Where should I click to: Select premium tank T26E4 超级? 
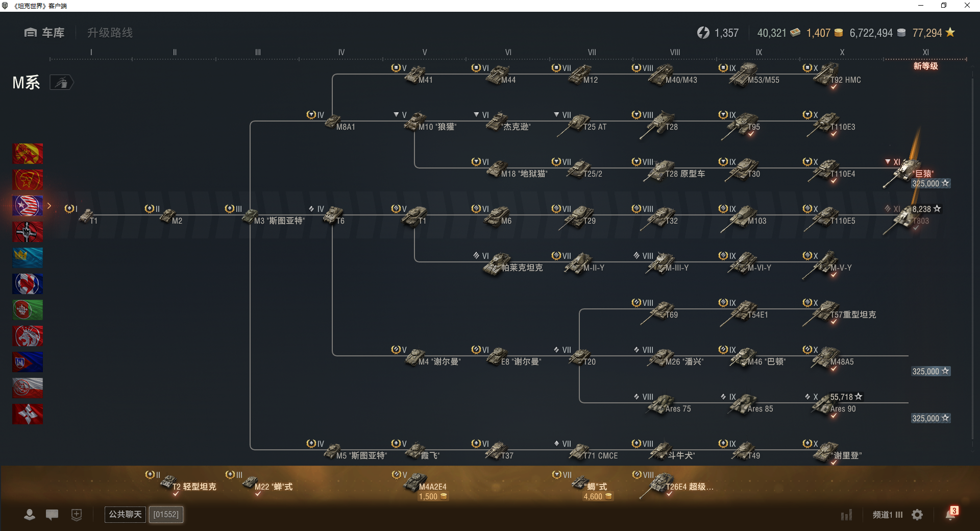pos(674,484)
